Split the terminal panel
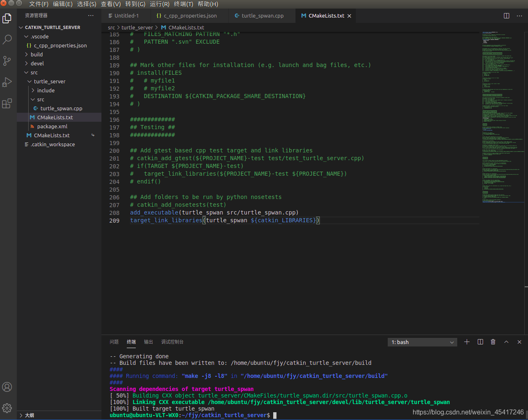Screen dimensions: 528x420 point(480,342)
